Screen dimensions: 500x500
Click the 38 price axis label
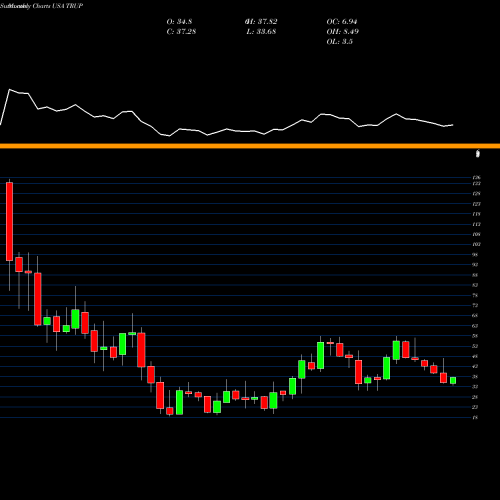(475, 377)
